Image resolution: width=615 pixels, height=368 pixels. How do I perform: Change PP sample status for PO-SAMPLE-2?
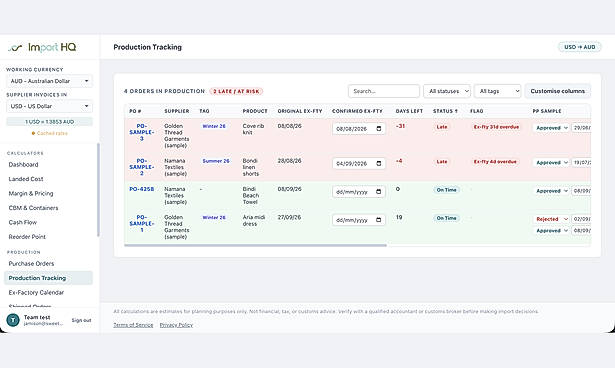(551, 162)
